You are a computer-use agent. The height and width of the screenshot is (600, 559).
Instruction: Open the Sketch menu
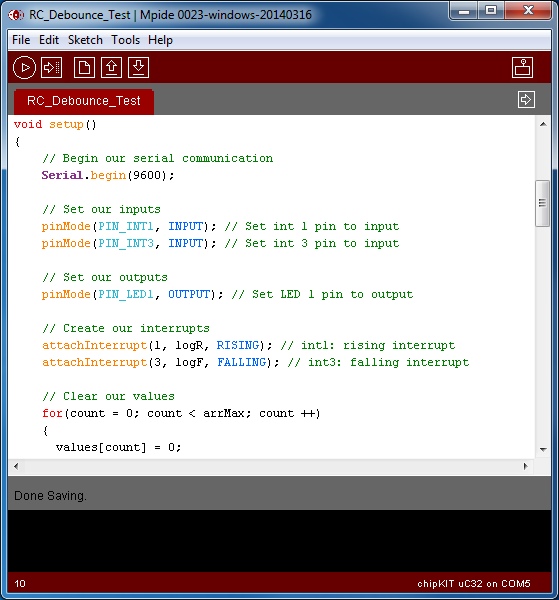point(85,40)
